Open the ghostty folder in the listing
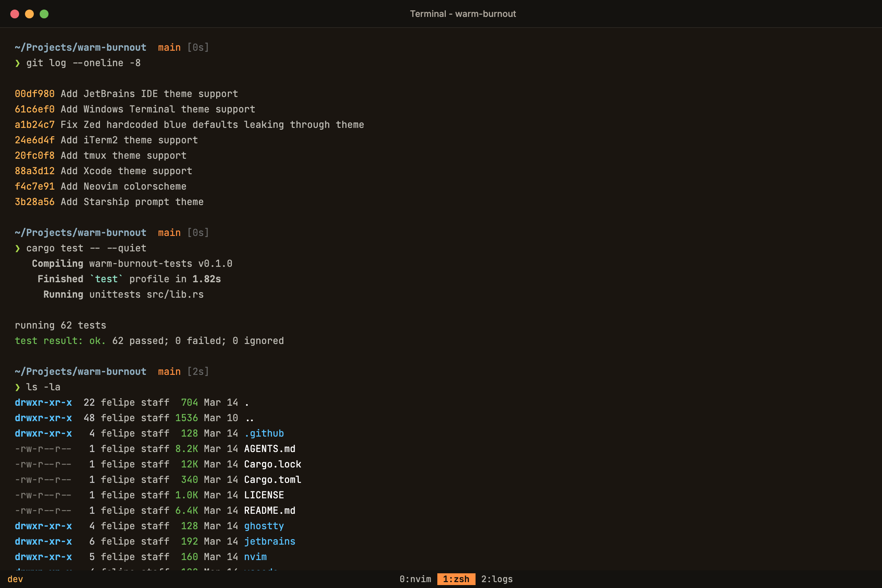Screen dimensions: 882x588 [264, 526]
